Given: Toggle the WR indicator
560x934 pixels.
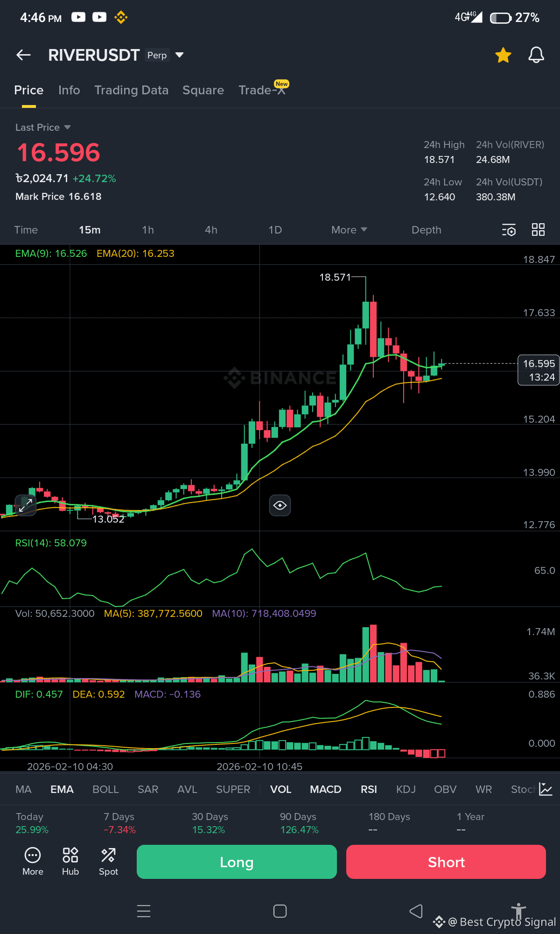Looking at the screenshot, I should pyautogui.click(x=483, y=789).
